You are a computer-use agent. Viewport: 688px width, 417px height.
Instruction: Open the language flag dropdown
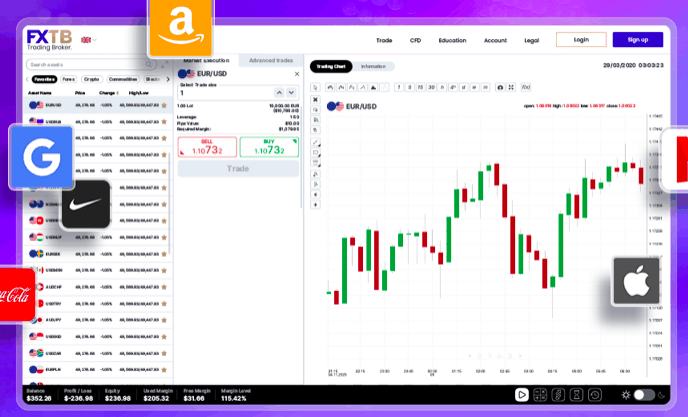coord(88,40)
